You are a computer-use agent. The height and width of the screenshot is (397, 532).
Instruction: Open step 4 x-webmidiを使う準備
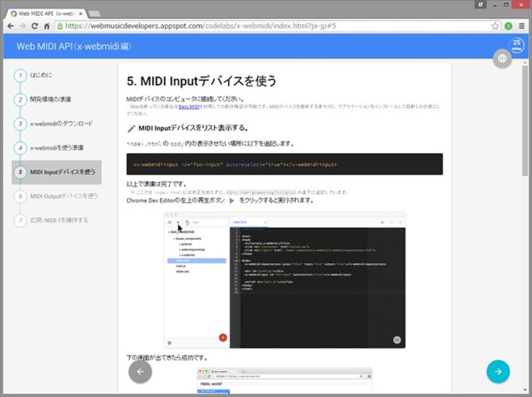pyautogui.click(x=49, y=148)
